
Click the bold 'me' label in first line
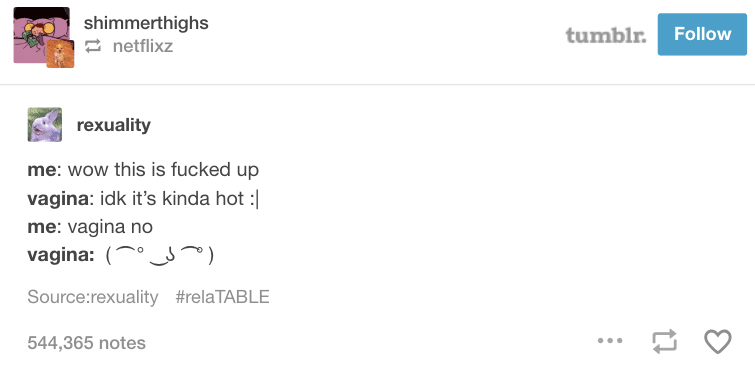click(42, 170)
